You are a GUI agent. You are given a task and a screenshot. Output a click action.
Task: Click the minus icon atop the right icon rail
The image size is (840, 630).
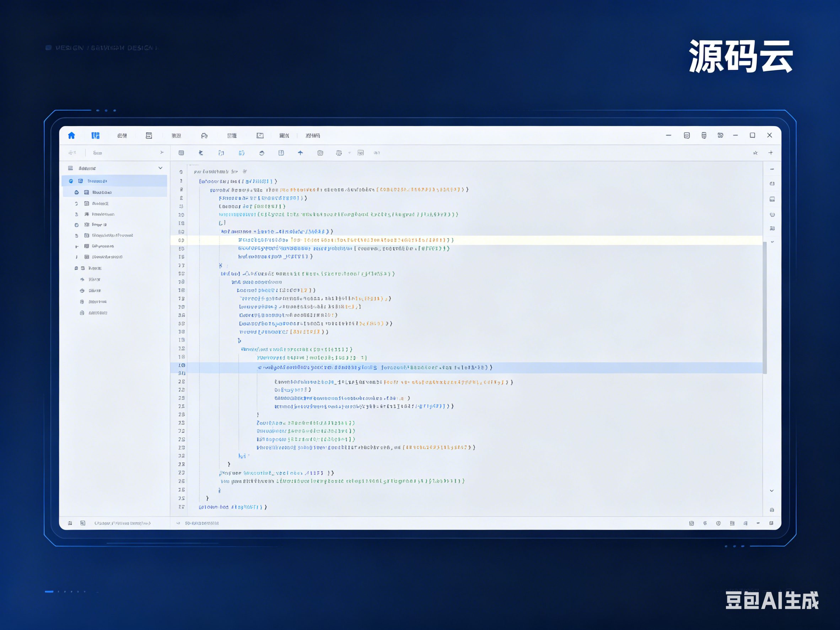(772, 169)
